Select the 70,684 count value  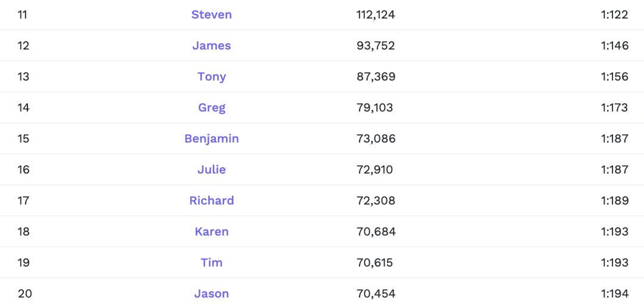click(376, 232)
